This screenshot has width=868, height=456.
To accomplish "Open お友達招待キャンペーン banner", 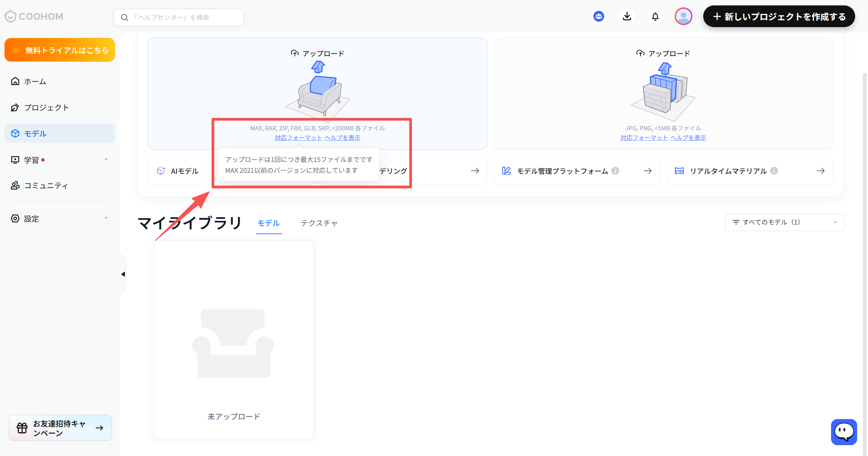I will (60, 428).
